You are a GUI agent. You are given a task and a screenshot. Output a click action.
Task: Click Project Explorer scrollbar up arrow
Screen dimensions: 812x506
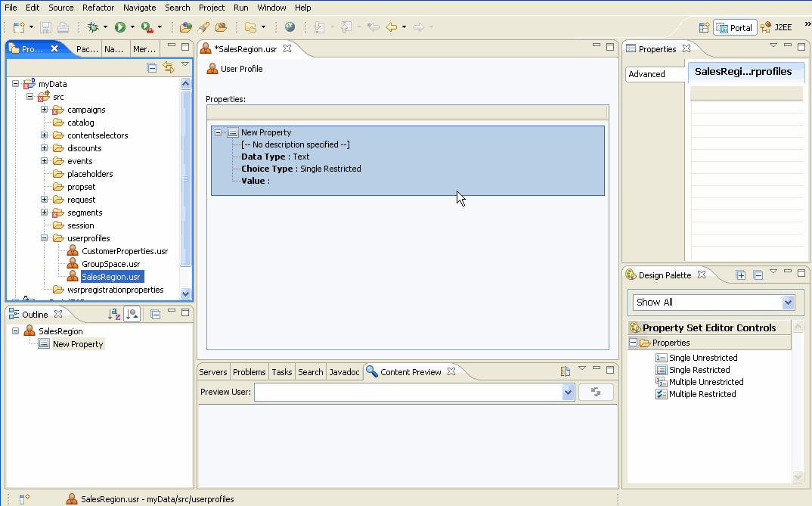click(x=185, y=83)
